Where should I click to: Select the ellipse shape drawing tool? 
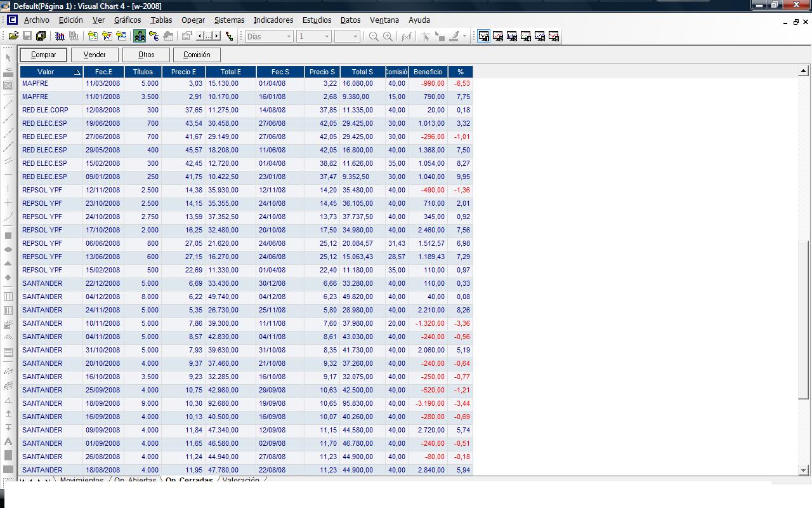[8, 250]
